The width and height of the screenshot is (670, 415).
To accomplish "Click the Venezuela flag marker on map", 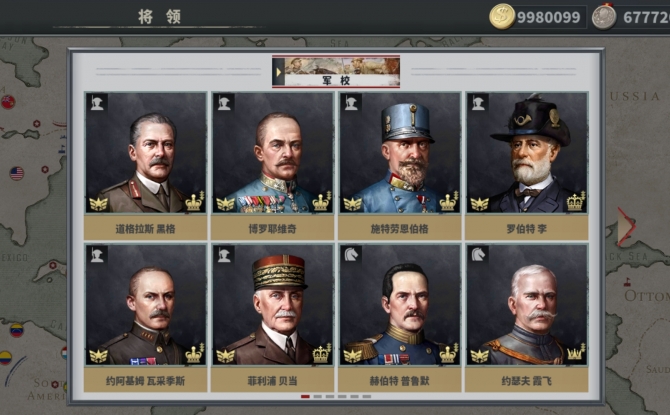I will 17,330.
